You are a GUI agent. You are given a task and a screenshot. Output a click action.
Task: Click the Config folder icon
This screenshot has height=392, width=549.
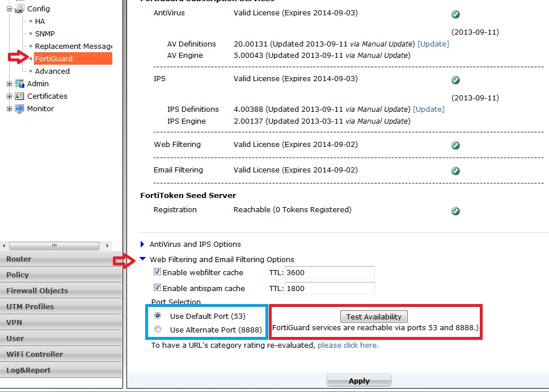pos(20,9)
